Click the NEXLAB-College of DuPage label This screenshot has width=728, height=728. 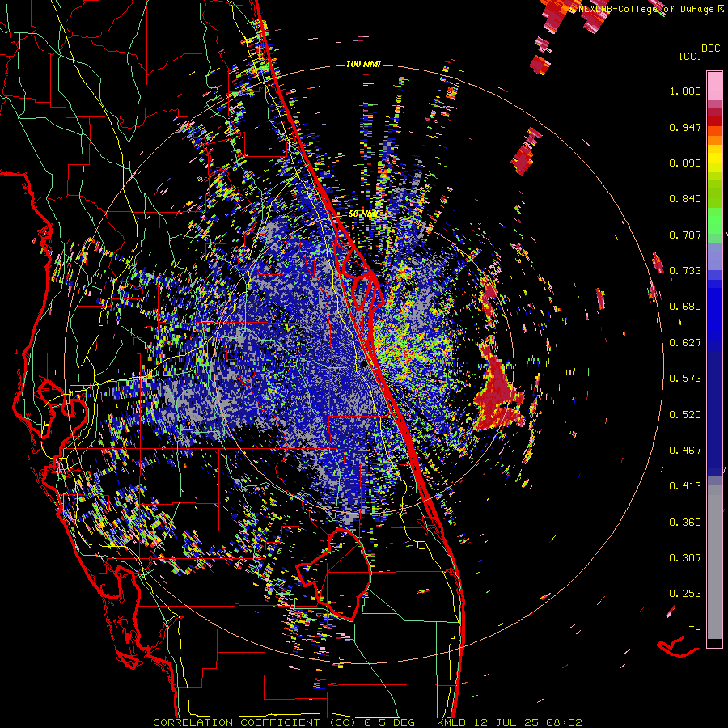click(647, 9)
